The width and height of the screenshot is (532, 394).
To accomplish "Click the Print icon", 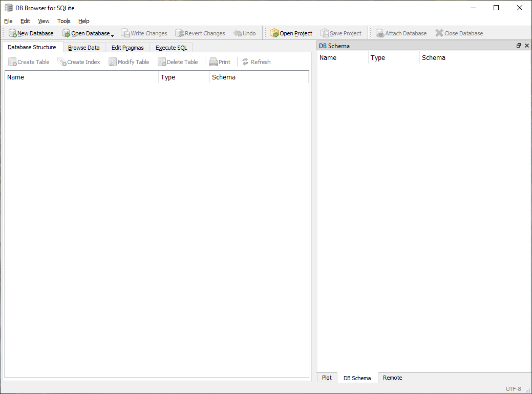I will tap(220, 61).
